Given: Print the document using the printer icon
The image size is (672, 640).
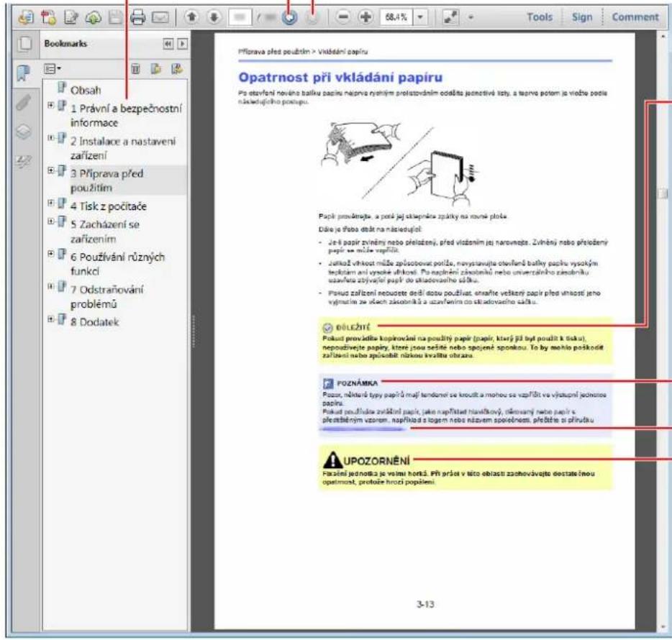Looking at the screenshot, I should coord(137,17).
